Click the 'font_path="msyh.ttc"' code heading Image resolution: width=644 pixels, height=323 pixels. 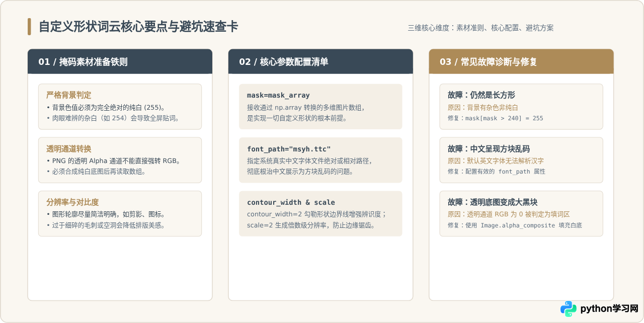289,149
